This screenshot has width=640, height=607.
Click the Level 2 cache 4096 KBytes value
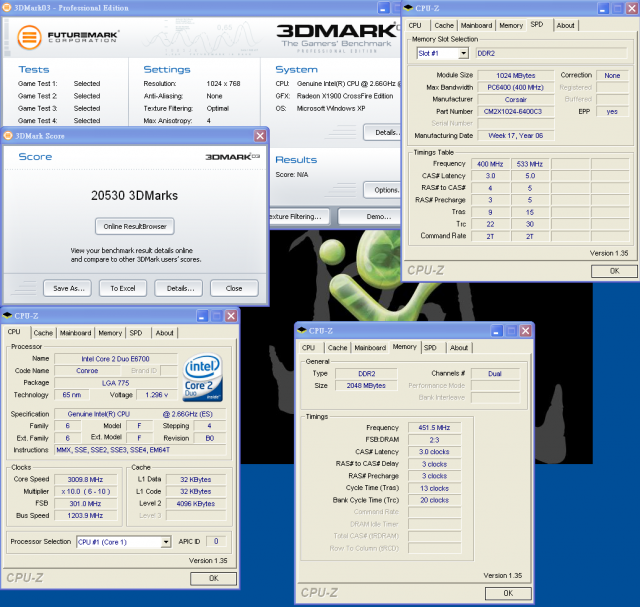pyautogui.click(x=196, y=503)
